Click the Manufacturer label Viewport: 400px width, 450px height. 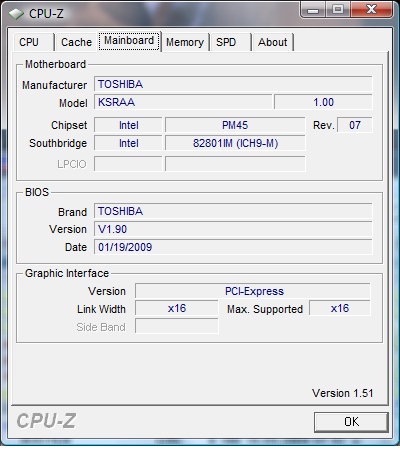pyautogui.click(x=54, y=85)
